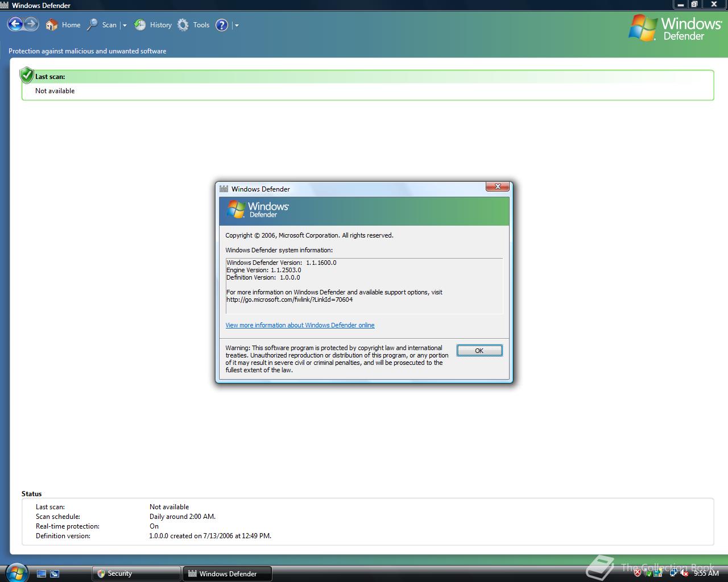
Task: Click the network tray icon
Action: [673, 573]
